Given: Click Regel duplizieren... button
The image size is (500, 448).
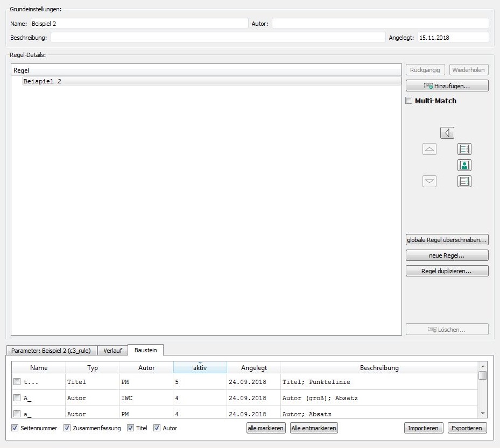Looking at the screenshot, I should pyautogui.click(x=447, y=271).
